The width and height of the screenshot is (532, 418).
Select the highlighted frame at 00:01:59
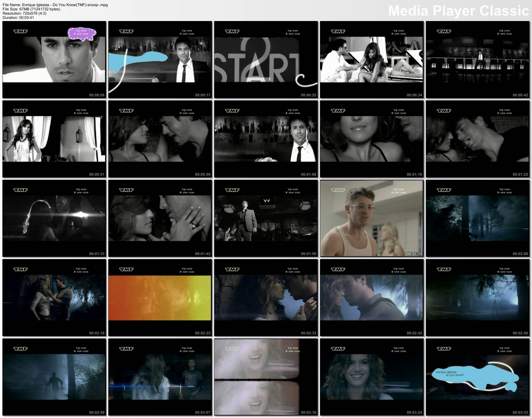tap(372, 218)
